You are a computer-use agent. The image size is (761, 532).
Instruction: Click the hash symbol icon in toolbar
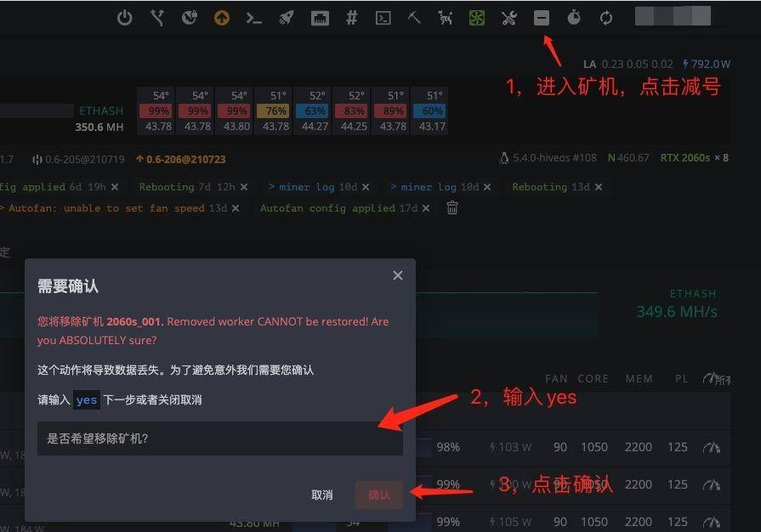click(x=351, y=18)
